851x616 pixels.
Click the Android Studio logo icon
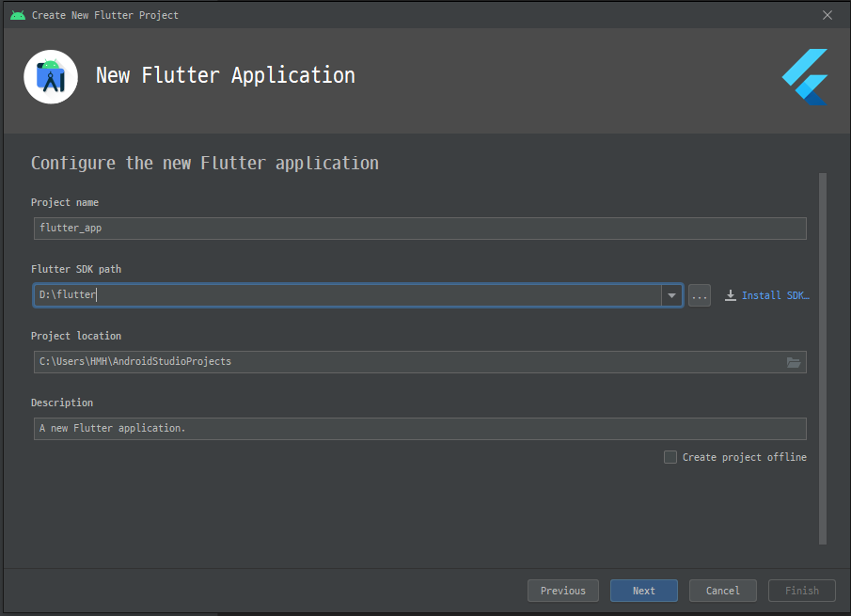tap(51, 77)
